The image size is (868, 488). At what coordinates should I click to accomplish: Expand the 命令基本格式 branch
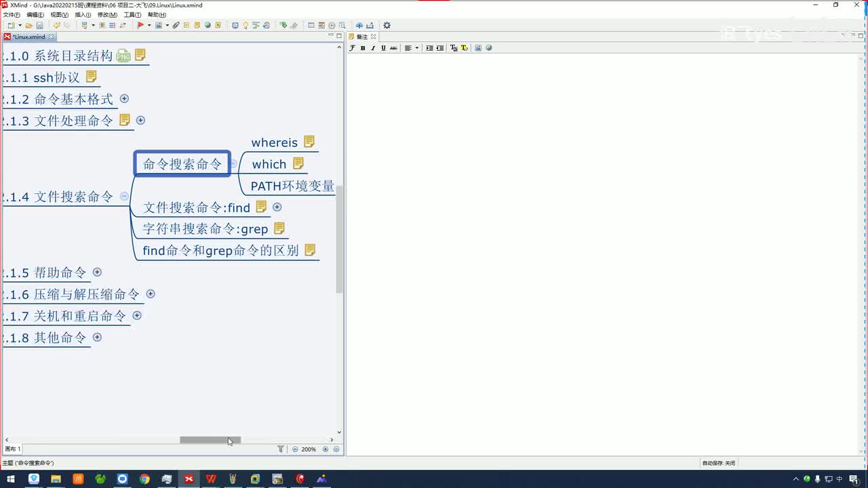(x=124, y=98)
